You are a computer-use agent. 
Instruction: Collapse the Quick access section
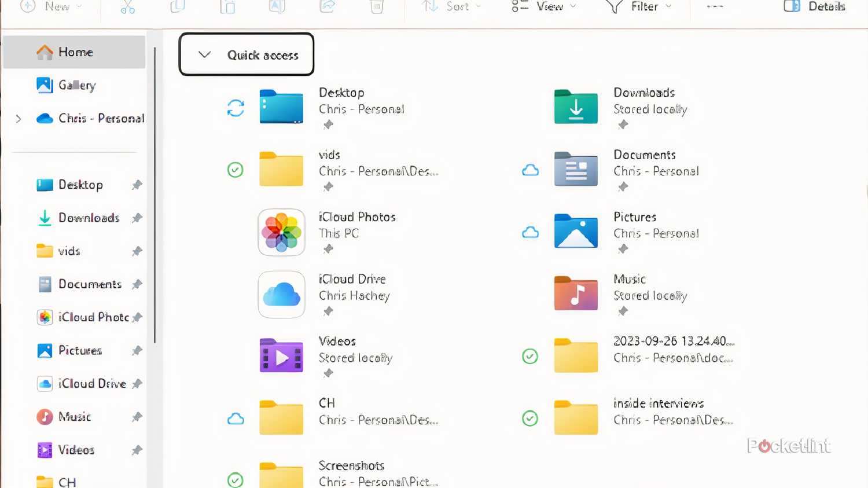click(x=204, y=54)
